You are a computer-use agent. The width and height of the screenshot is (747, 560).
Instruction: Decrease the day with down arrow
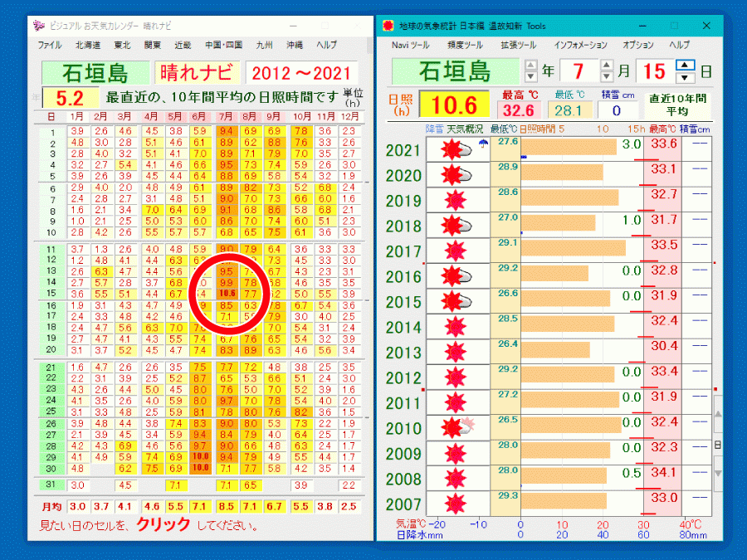684,77
